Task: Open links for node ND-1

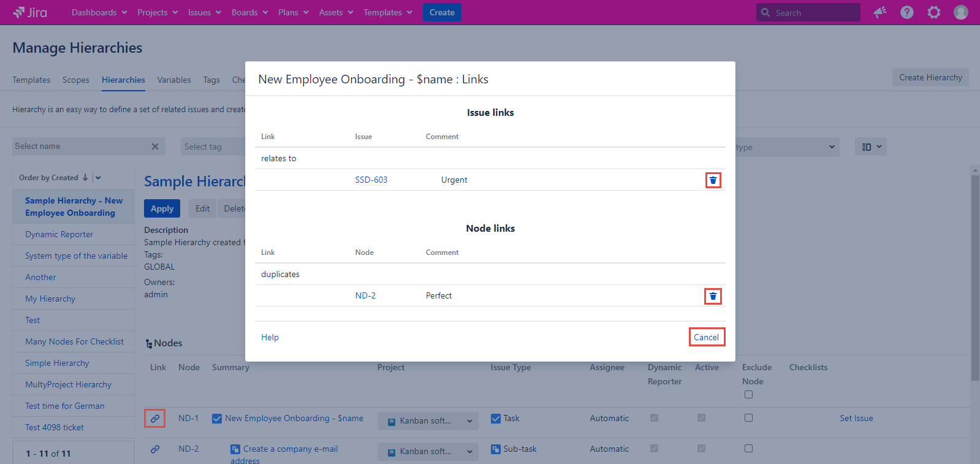Action: [x=155, y=419]
